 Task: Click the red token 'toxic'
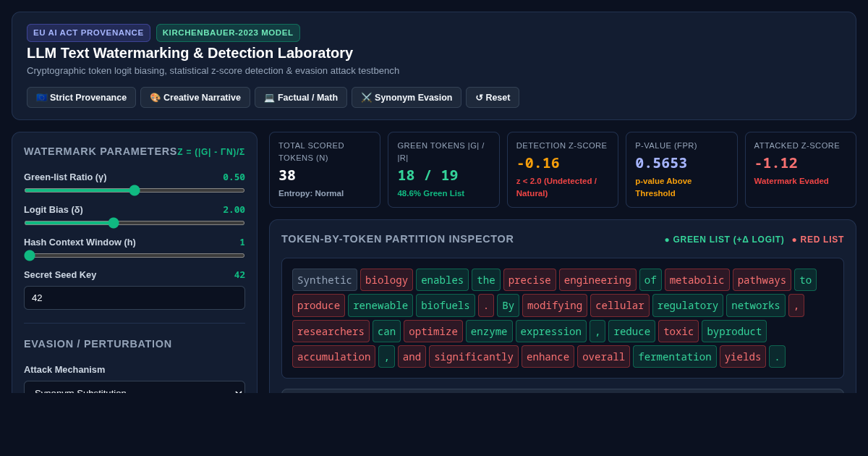click(678, 332)
